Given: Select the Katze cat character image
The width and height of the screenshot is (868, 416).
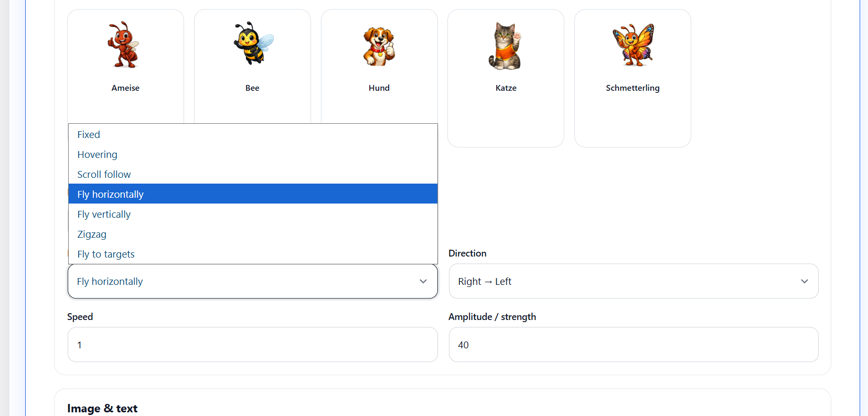Looking at the screenshot, I should (505, 46).
